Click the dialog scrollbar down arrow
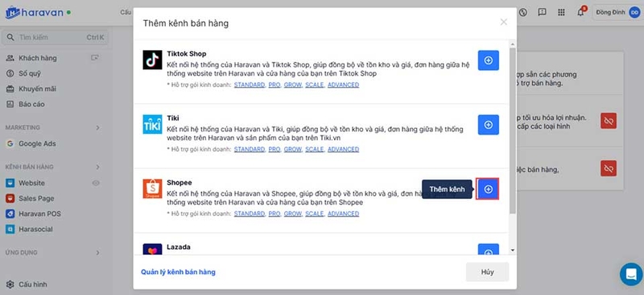This screenshot has height=295, width=644. 512,250
